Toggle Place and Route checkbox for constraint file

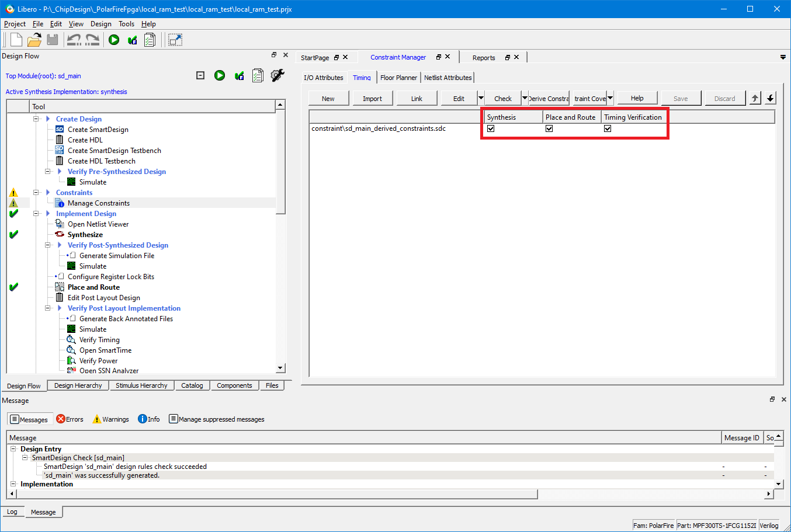(x=549, y=128)
